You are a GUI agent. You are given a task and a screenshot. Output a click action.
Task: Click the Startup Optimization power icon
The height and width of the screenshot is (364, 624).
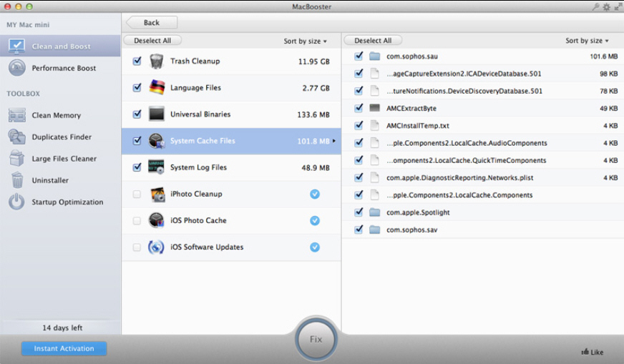[16, 202]
